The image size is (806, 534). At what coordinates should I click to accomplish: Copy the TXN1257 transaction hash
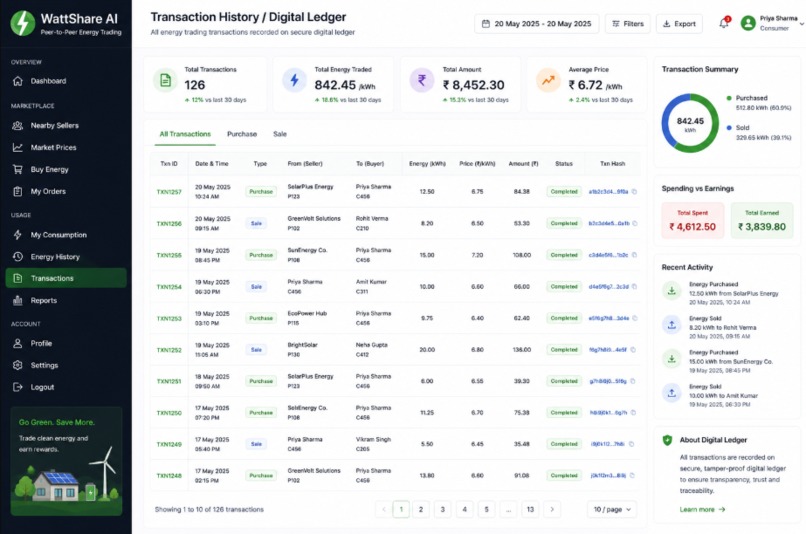coord(634,192)
